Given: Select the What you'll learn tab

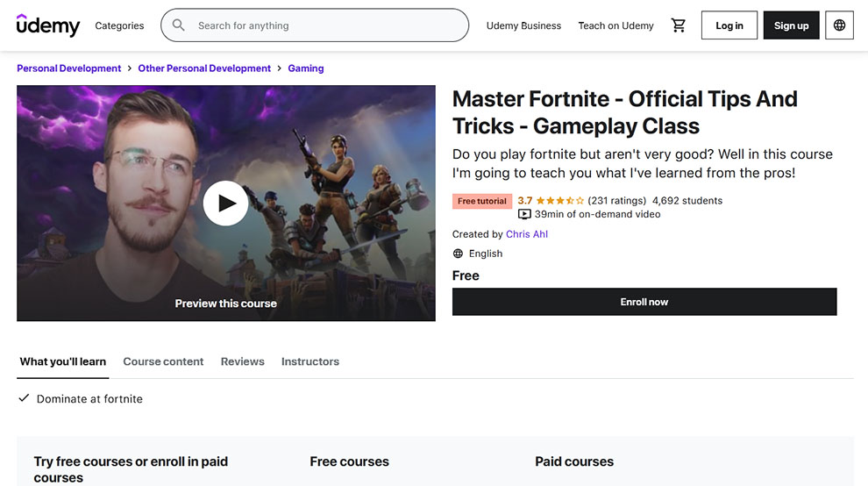Looking at the screenshot, I should pyautogui.click(x=62, y=361).
